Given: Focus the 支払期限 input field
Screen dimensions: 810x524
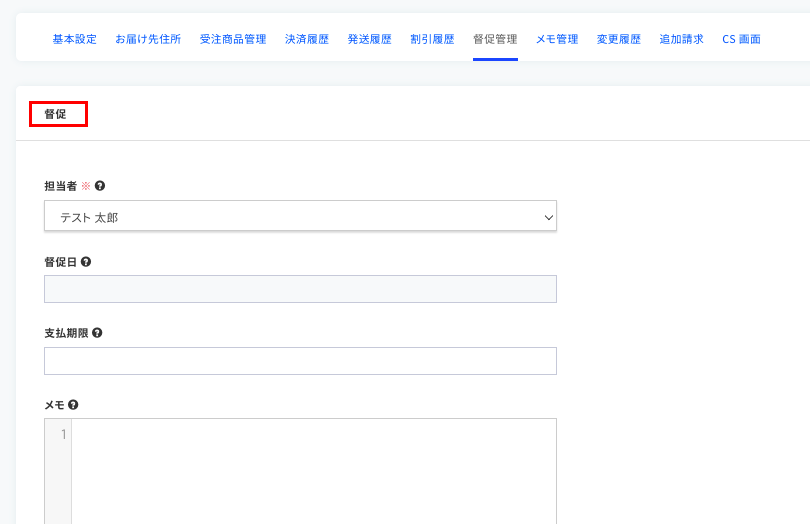Looking at the screenshot, I should pos(300,361).
